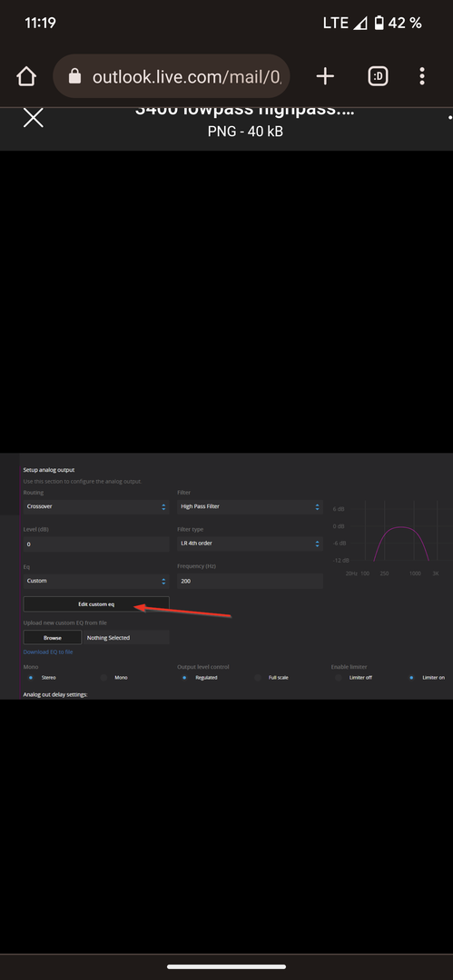
Task: Tap the browser home icon
Action: coord(26,76)
